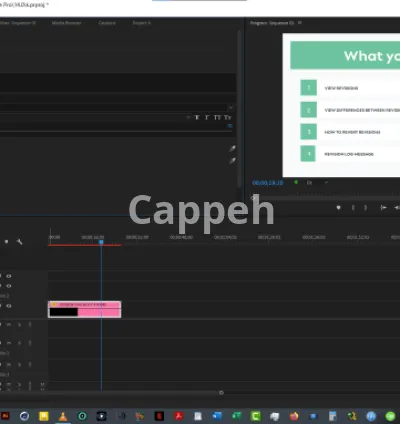Click the Program monitor scrubber playhead
The image size is (400, 424).
click(253, 198)
